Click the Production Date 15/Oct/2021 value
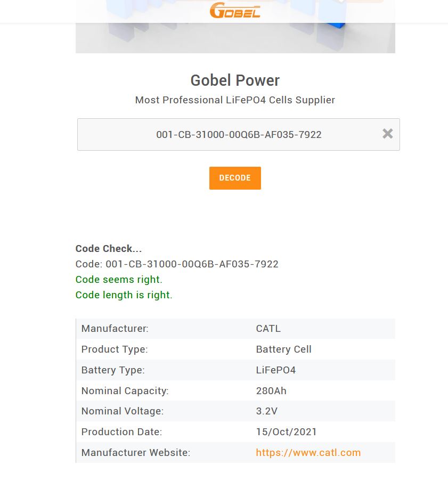 coord(286,432)
